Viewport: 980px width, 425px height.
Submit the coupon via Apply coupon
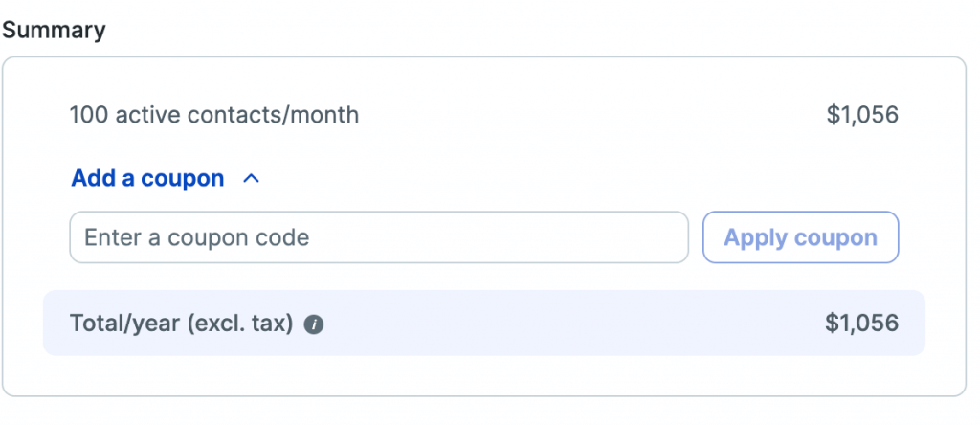800,237
